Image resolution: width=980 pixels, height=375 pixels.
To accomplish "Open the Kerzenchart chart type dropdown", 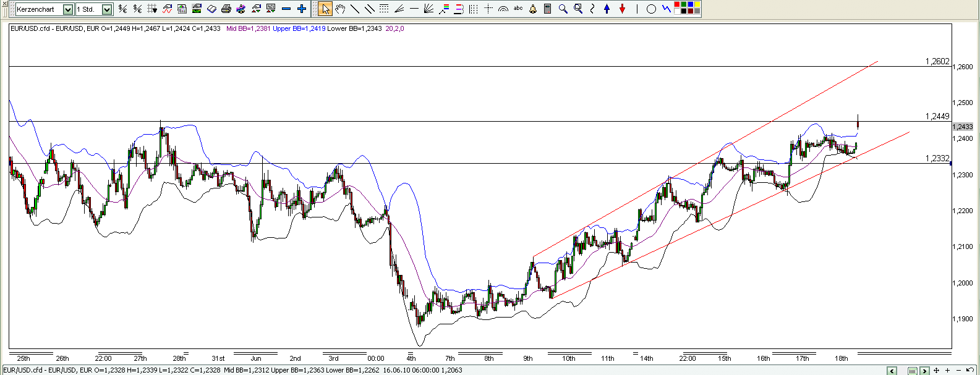I will coord(68,9).
